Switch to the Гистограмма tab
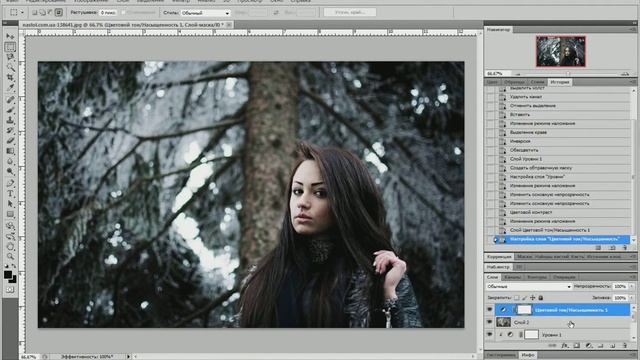640x360 pixels. 501,355
